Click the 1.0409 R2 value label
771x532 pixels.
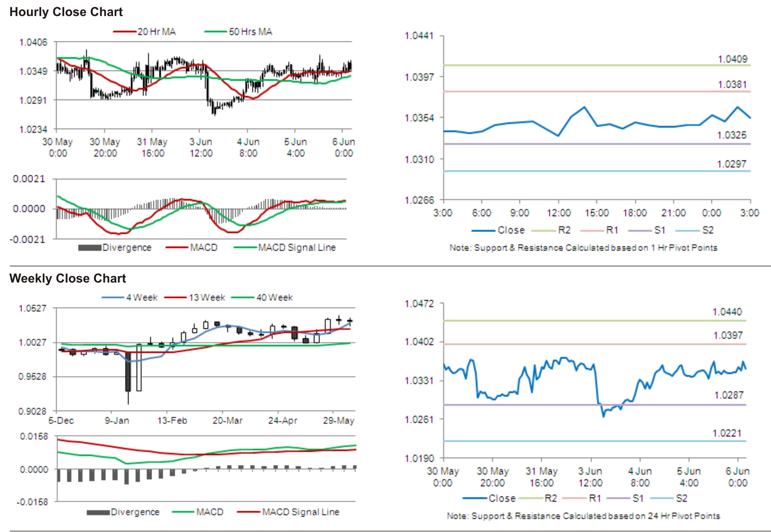pyautogui.click(x=733, y=59)
